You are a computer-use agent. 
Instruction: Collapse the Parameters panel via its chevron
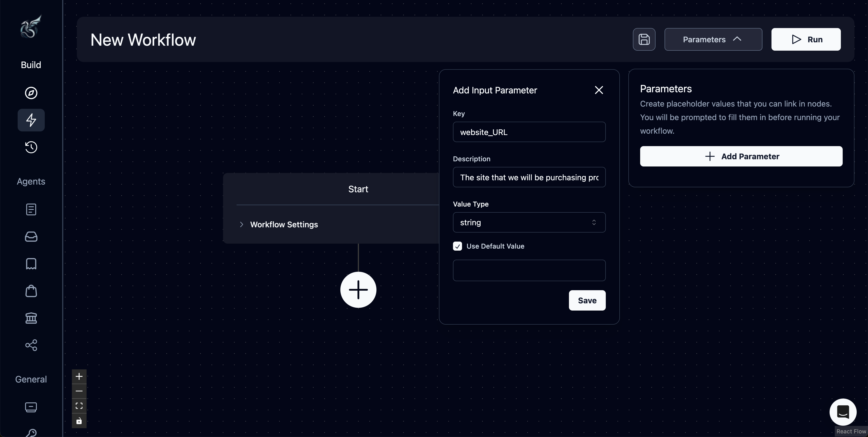(x=738, y=39)
